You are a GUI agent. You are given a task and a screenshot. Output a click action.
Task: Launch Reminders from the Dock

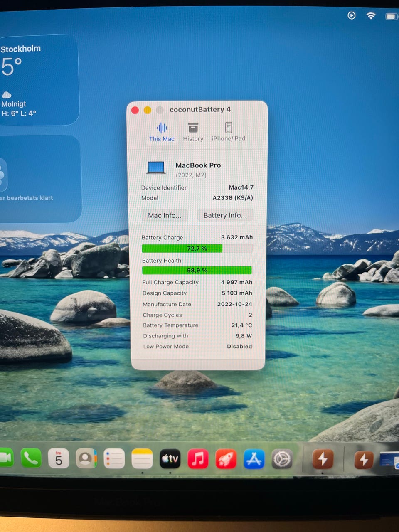[114, 459]
